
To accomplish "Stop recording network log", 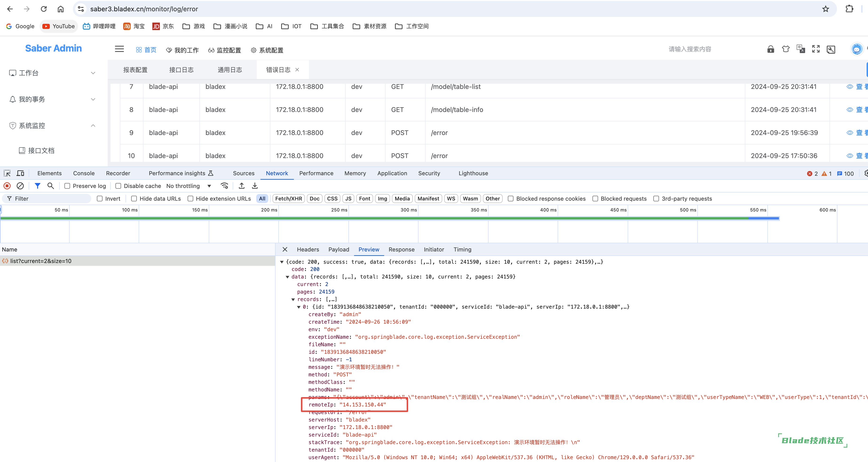I will coord(7,186).
